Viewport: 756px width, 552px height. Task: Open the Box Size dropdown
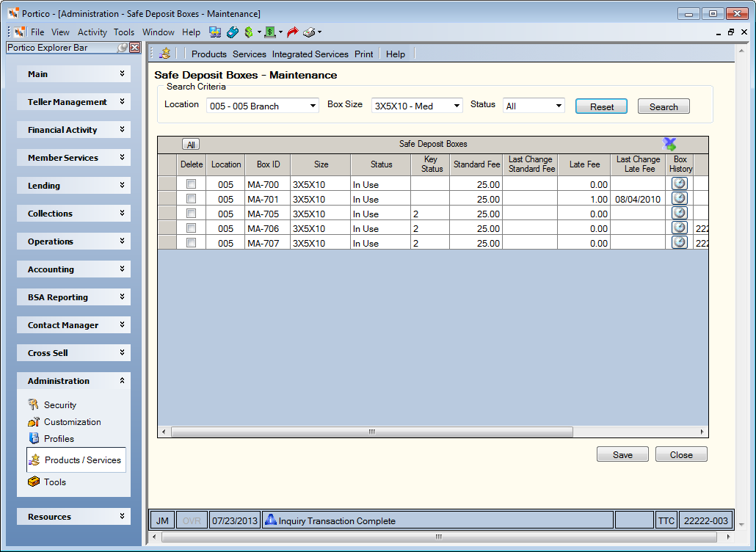(x=417, y=106)
